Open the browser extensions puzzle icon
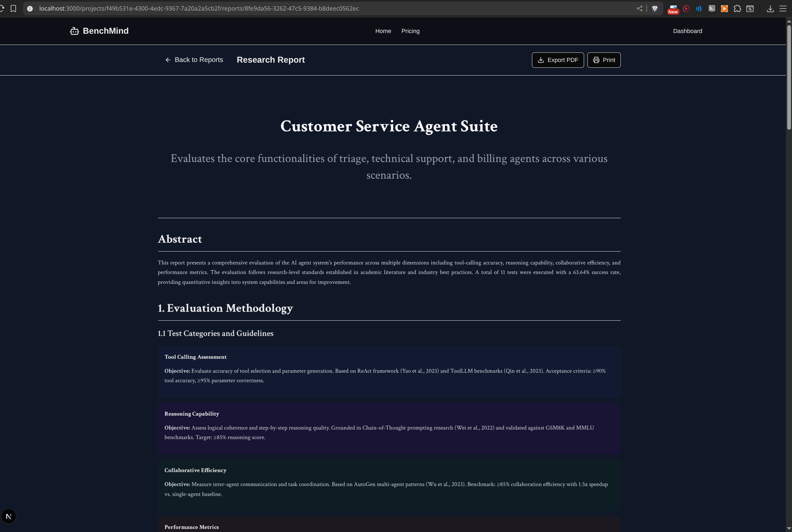The image size is (792, 532). tap(737, 9)
